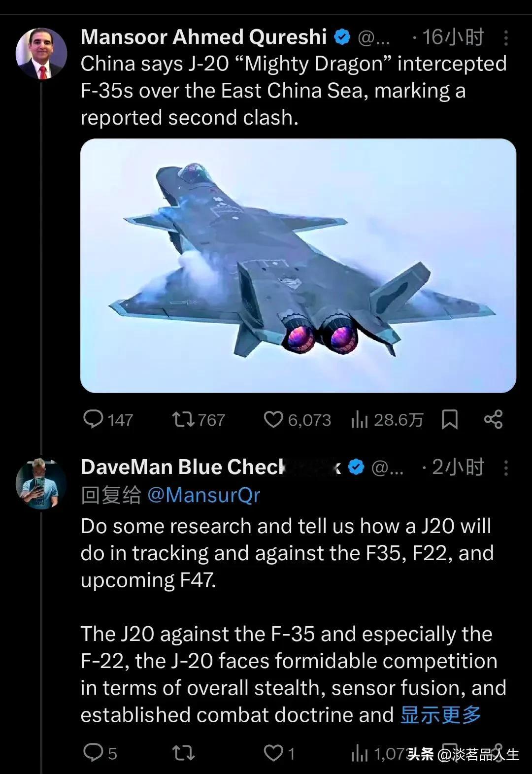The height and width of the screenshot is (774, 532).
Task: Retweet the post with 767 retweets
Action: (198, 420)
